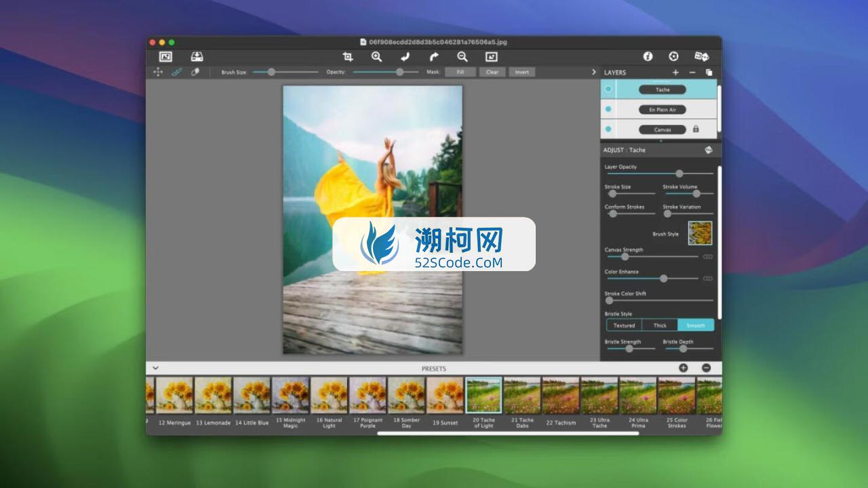
Task: Collapse the side panel with right chevron
Action: (x=594, y=72)
